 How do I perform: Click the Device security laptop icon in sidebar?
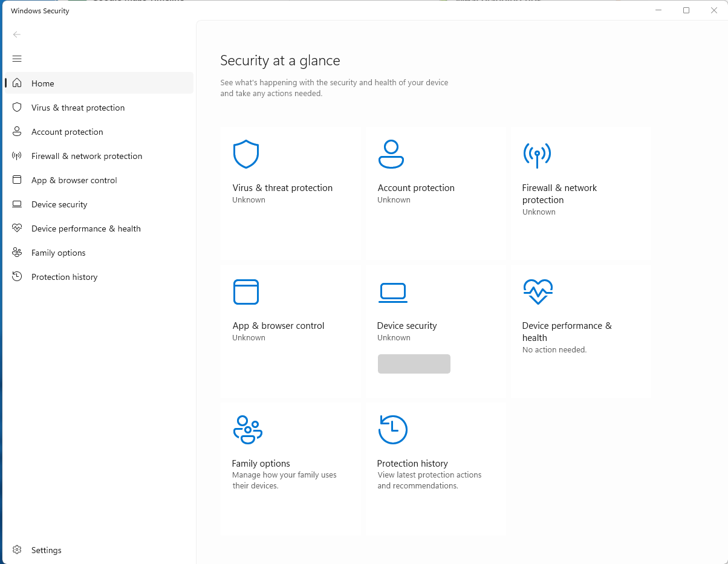[17, 204]
